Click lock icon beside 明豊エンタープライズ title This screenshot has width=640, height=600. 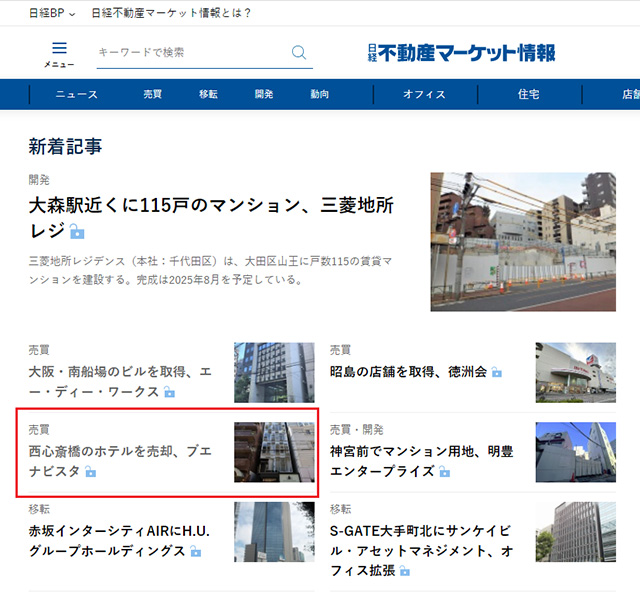coord(444,472)
